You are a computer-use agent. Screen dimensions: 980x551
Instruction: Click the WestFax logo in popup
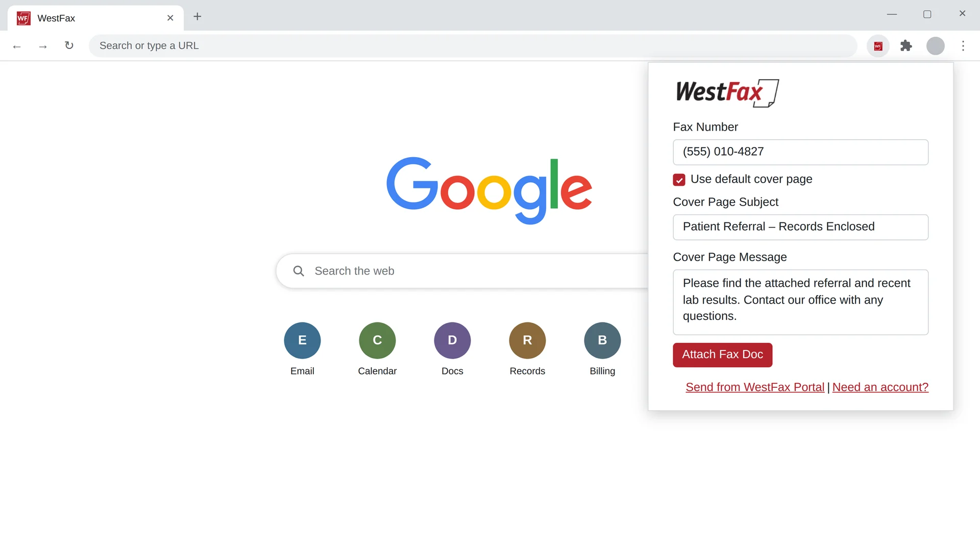(x=727, y=93)
